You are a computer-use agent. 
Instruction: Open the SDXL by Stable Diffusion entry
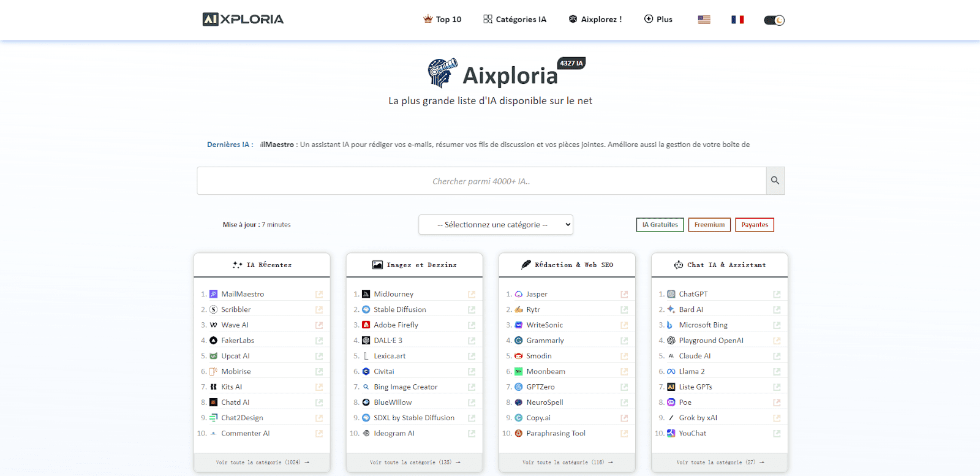coord(414,418)
